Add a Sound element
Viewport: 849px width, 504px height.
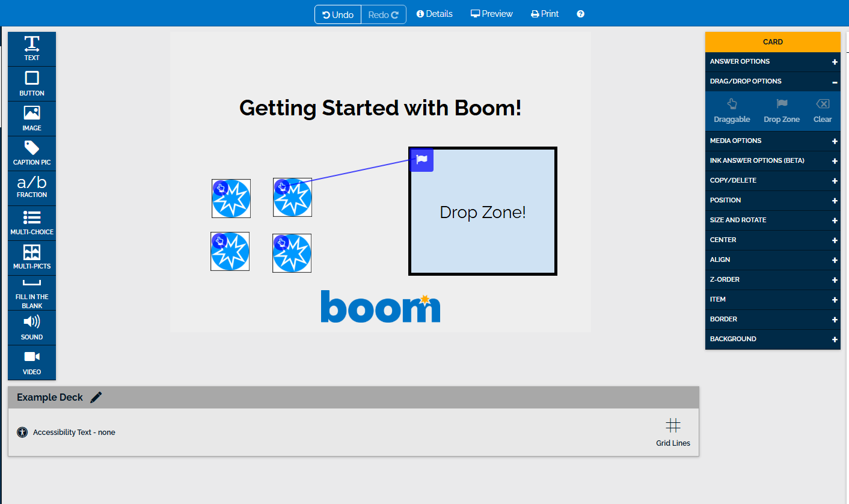[32, 327]
